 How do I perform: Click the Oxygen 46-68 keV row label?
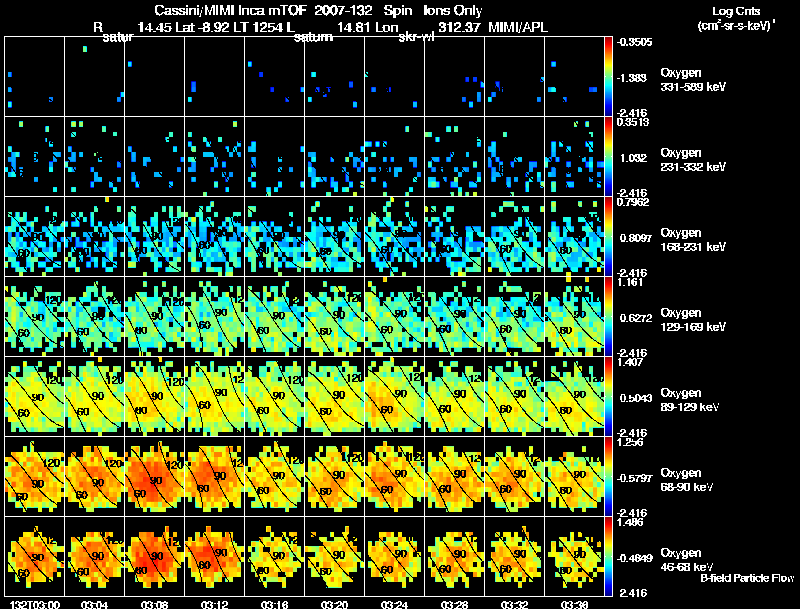[x=687, y=560]
